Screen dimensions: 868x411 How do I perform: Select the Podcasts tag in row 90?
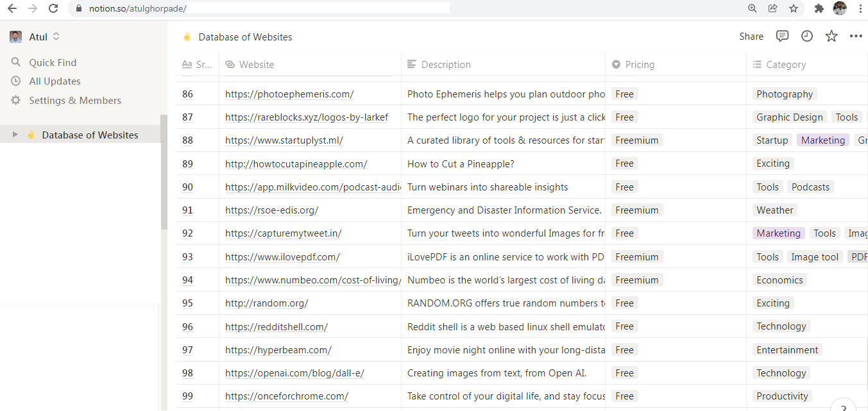coord(810,187)
